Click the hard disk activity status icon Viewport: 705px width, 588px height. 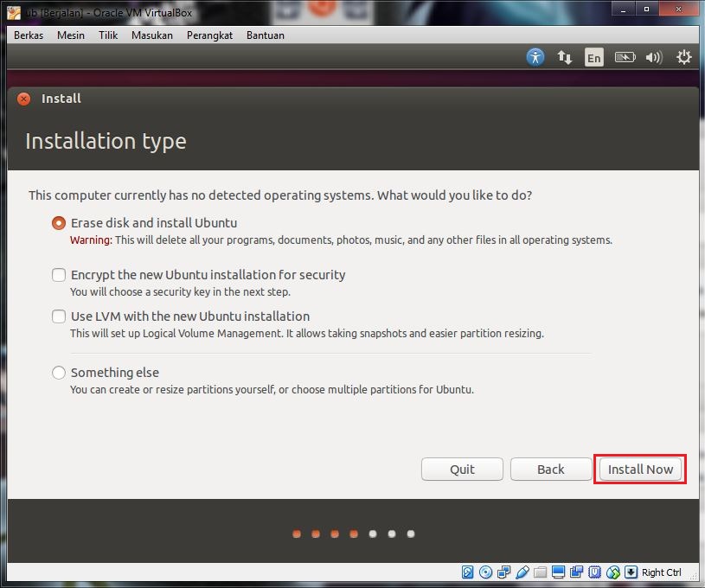click(x=468, y=572)
